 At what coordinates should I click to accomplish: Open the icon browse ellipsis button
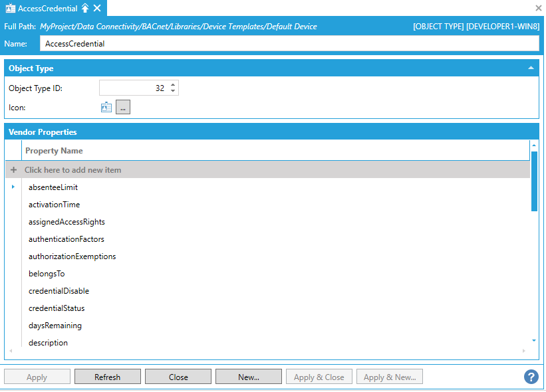123,107
